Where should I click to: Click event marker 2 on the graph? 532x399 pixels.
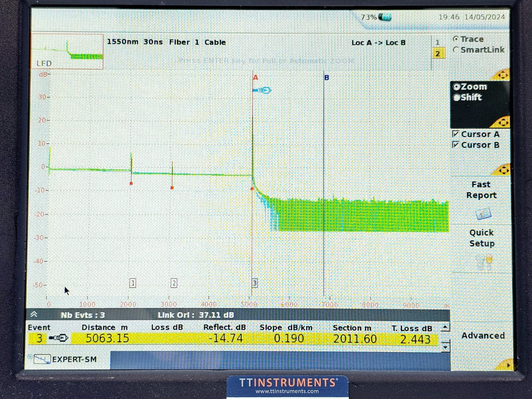(174, 283)
